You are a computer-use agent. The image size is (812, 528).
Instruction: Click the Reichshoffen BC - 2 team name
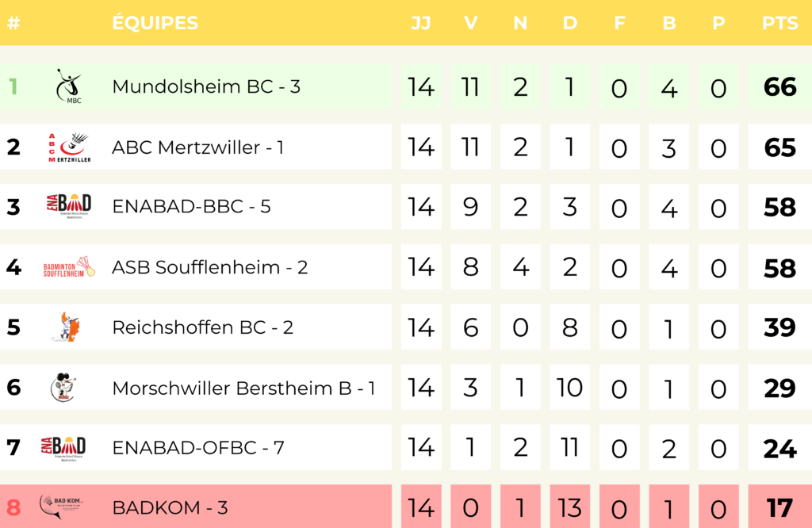[x=202, y=327]
